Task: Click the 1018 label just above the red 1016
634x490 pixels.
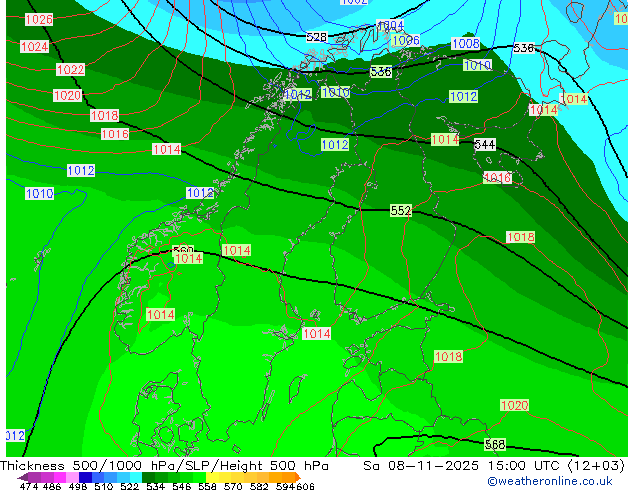Action: [x=104, y=116]
